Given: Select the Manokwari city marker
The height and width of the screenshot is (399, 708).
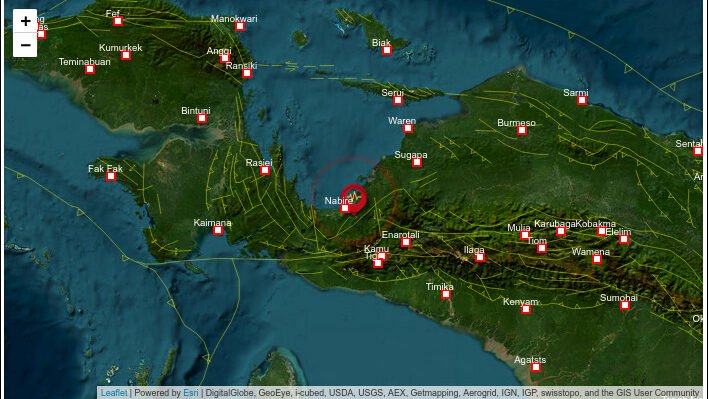Looking at the screenshot, I should (x=240, y=26).
